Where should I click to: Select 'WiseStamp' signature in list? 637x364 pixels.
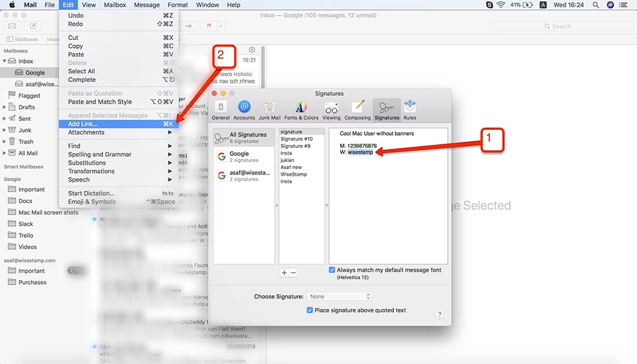tap(301, 174)
